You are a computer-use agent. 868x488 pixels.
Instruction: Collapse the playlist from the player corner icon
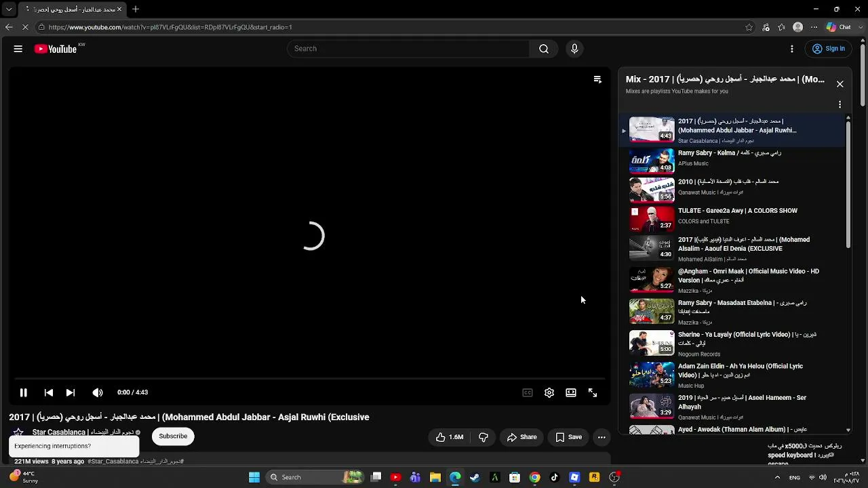[x=597, y=79]
